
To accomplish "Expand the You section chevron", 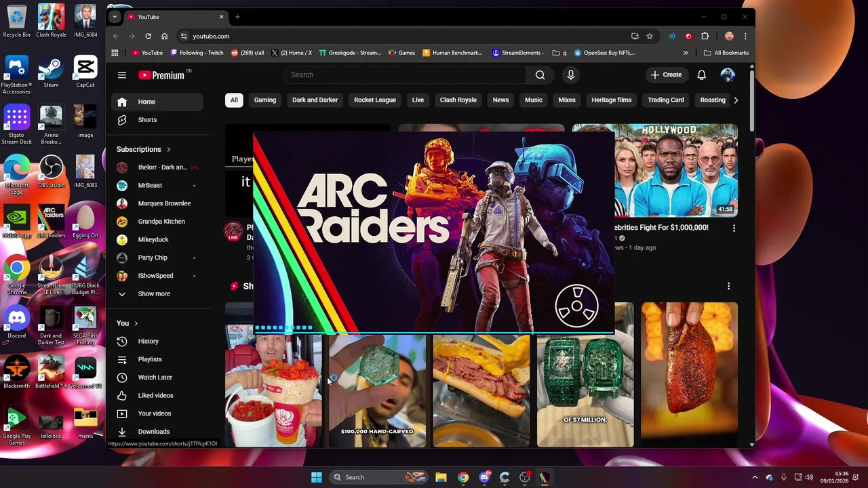I will pyautogui.click(x=136, y=323).
